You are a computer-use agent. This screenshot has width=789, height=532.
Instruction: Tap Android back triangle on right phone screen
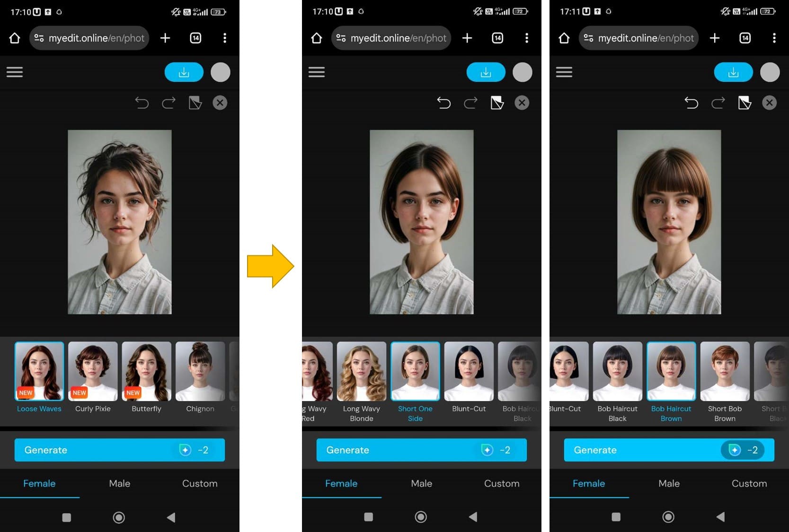pos(721,517)
